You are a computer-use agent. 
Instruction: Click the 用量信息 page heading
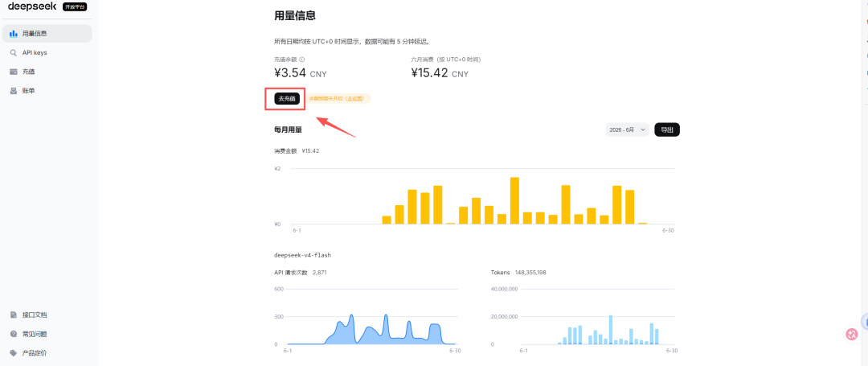295,15
